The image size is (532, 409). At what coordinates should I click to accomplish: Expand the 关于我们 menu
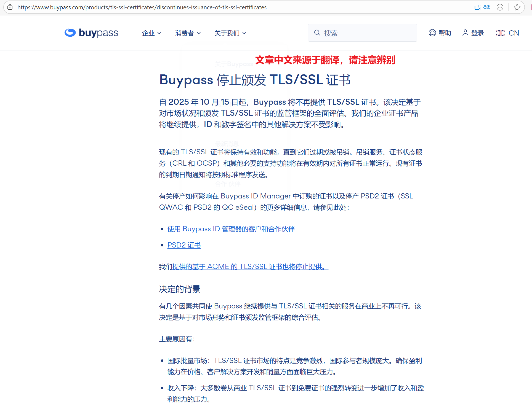pos(230,33)
